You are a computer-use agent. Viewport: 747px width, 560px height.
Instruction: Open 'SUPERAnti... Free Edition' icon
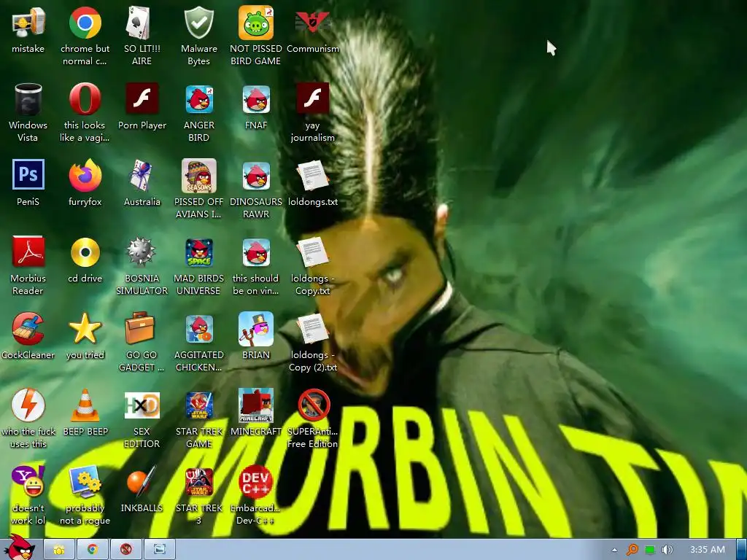point(313,405)
